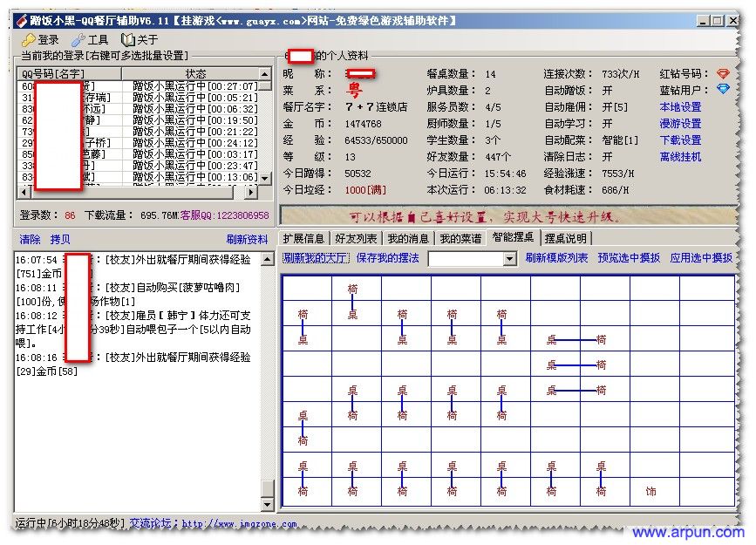
Task: Switch to the 我的消息 tab
Action: (408, 238)
